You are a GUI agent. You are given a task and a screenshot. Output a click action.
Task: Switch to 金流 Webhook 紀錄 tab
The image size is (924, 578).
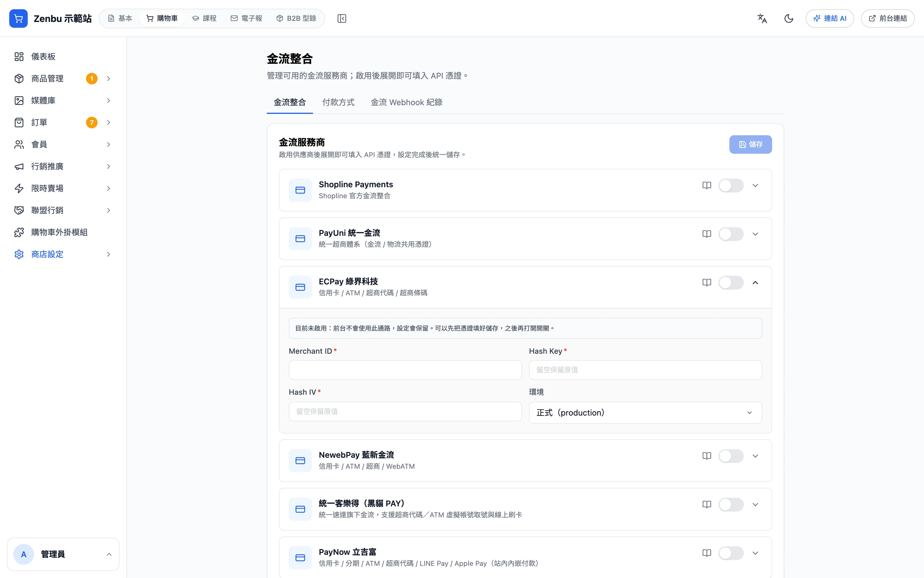[x=406, y=102]
